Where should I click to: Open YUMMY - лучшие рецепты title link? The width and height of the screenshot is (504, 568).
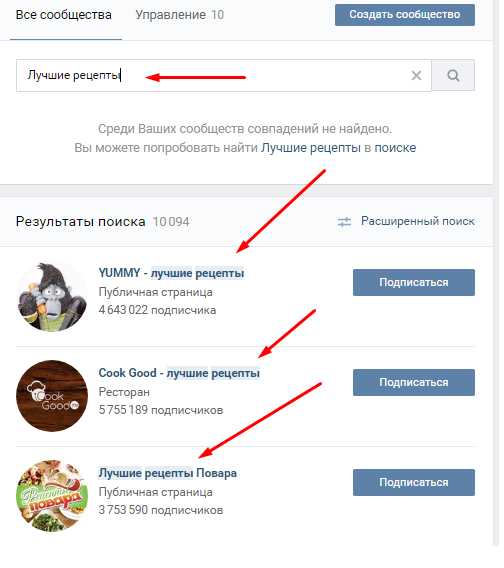point(171,273)
